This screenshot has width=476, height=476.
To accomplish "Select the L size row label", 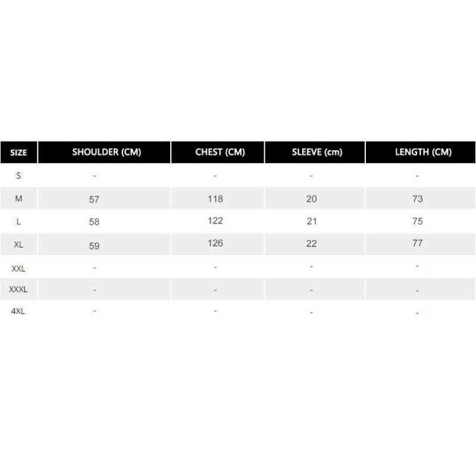I will (18, 221).
